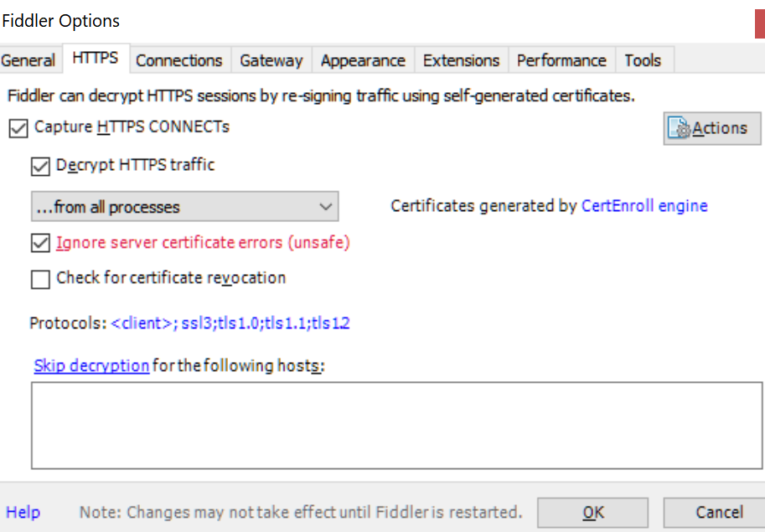
Task: Click the restart note text
Action: point(301,512)
